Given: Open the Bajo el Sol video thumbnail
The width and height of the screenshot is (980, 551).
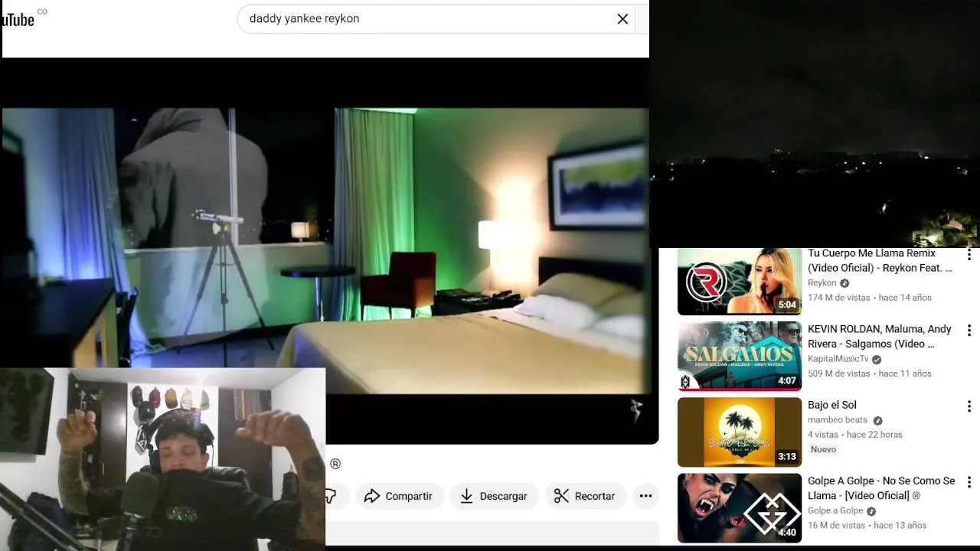Looking at the screenshot, I should pos(740,432).
